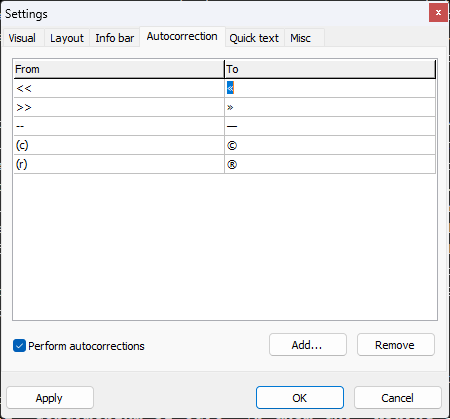This screenshot has height=419, width=450.
Task: Select the << From cell
Action: [119, 88]
